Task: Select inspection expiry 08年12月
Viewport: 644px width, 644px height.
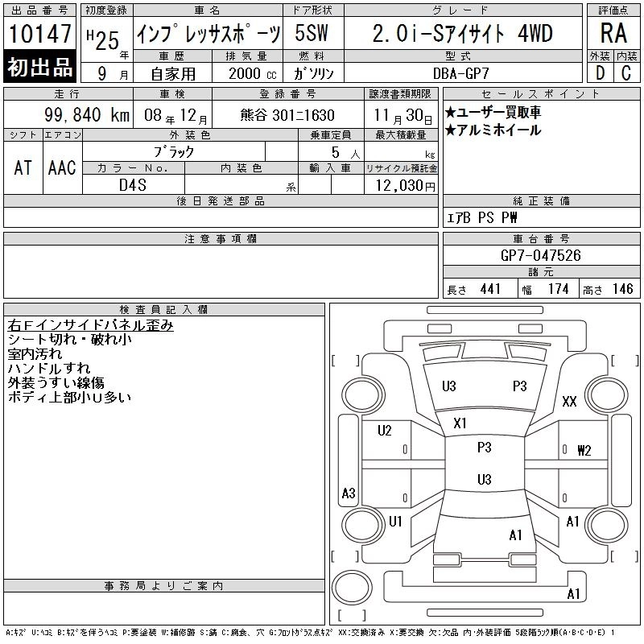Action: (x=175, y=116)
